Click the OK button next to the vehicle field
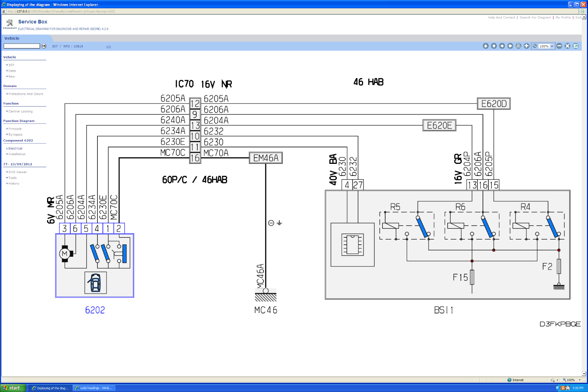Image resolution: width=588 pixels, height=392 pixels. click(44, 46)
